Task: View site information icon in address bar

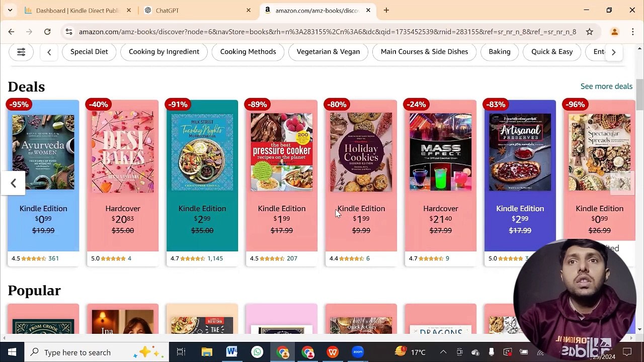Action: coord(69,32)
